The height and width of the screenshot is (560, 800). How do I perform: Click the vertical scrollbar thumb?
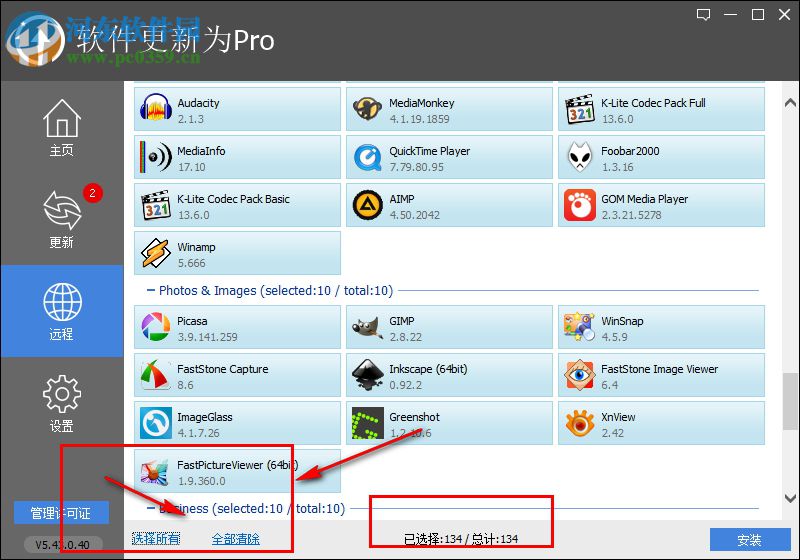790,401
